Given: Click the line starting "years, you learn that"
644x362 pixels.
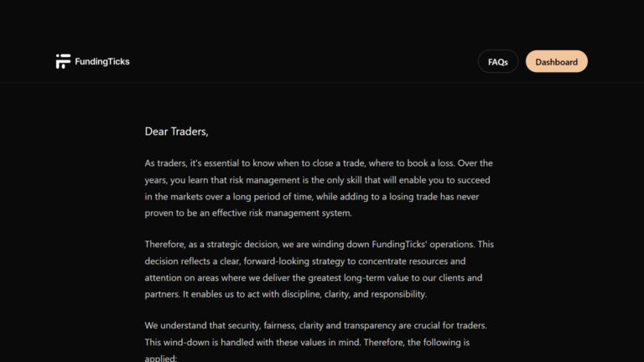Looking at the screenshot, I should [x=319, y=180].
